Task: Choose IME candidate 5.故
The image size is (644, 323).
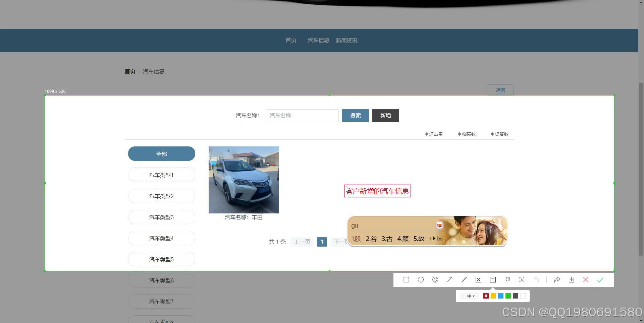Action: pos(419,239)
